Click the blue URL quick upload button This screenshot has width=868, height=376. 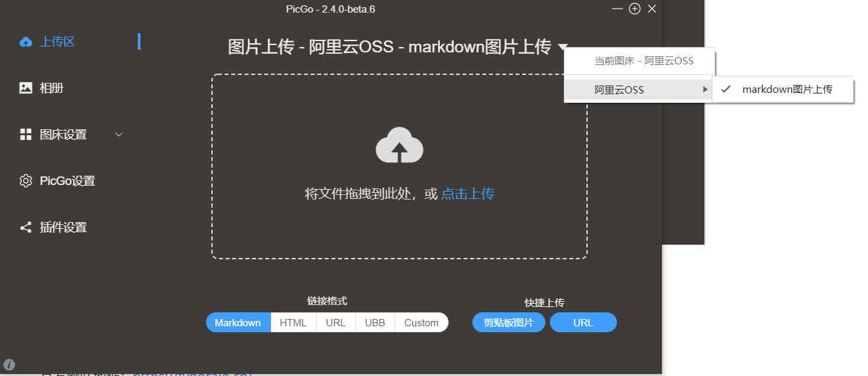[583, 323]
